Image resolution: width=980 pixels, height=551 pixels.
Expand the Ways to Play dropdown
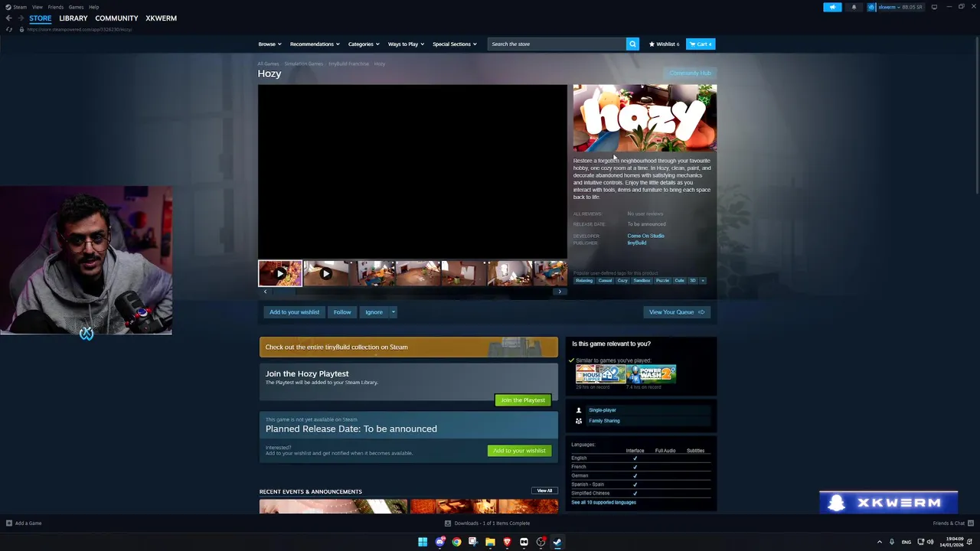coord(406,44)
